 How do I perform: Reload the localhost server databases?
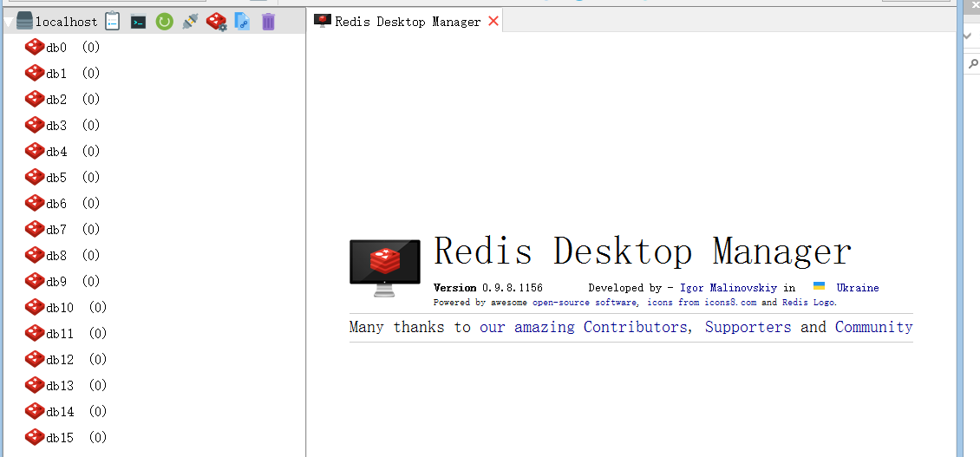[165, 22]
